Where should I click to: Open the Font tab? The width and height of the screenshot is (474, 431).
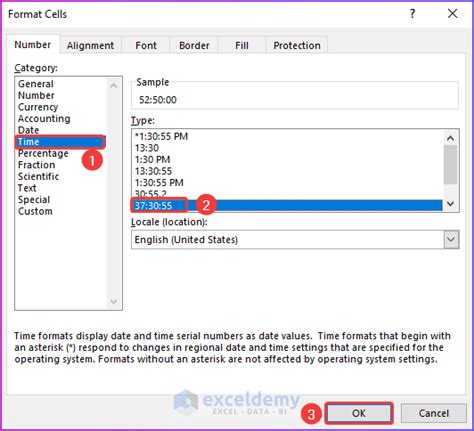coord(146,45)
